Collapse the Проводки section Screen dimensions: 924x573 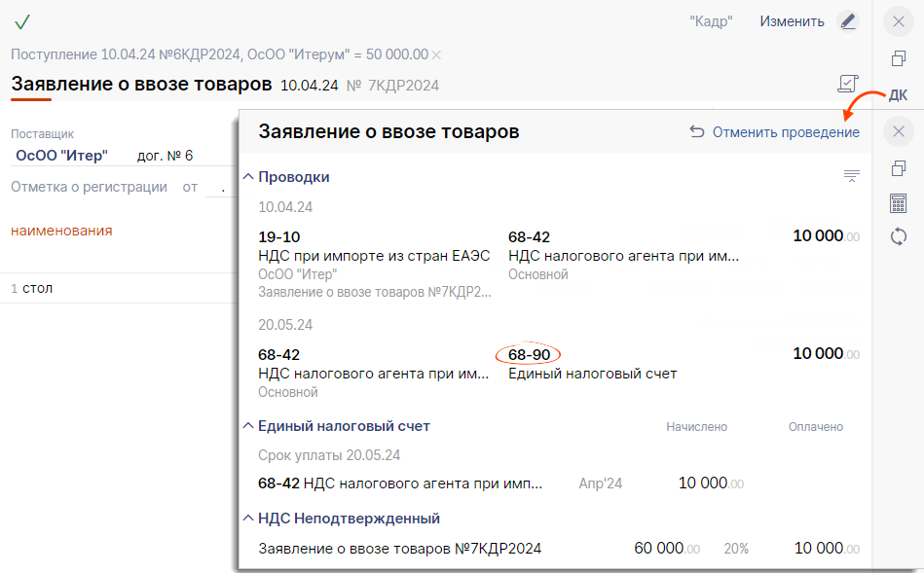point(247,177)
